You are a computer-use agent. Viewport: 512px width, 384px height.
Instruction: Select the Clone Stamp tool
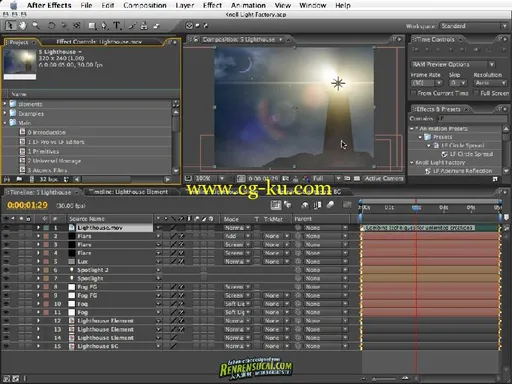[x=144, y=26]
